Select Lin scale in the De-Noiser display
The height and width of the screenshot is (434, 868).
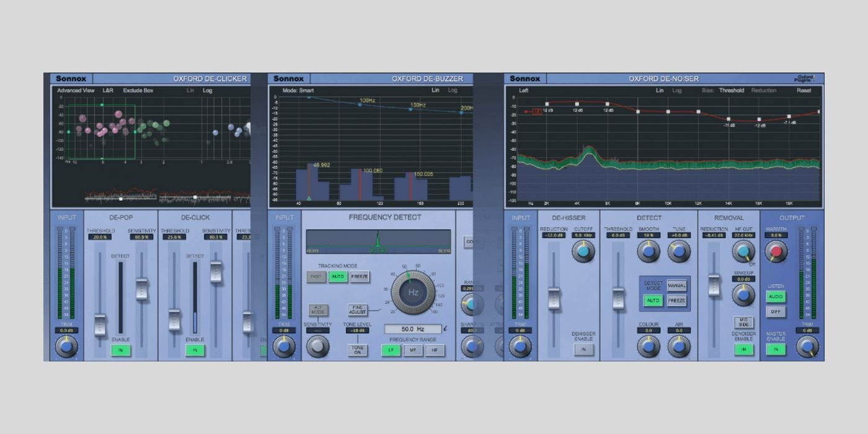[x=658, y=89]
